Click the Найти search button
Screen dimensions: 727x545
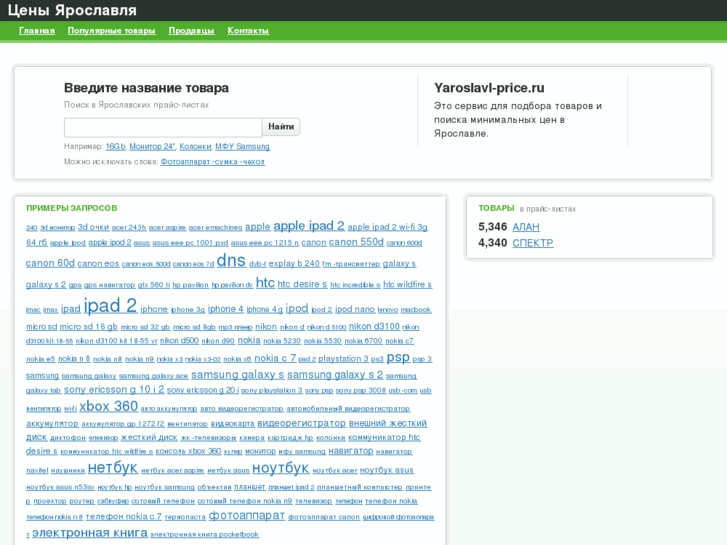pos(281,127)
